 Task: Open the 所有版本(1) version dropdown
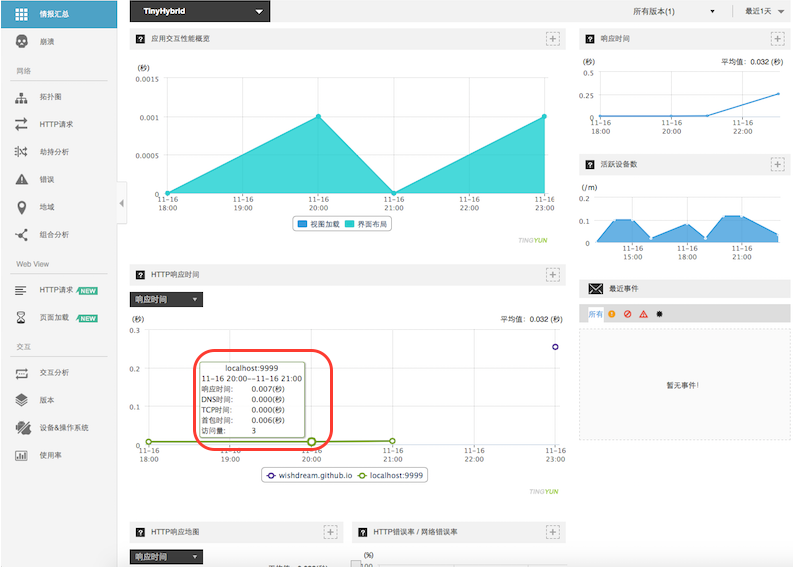(x=674, y=12)
